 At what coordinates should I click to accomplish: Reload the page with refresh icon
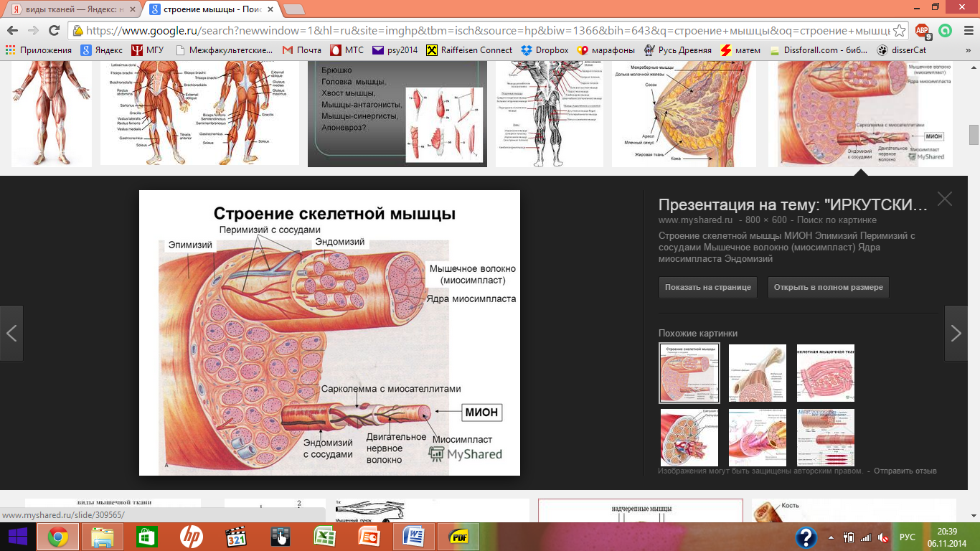(55, 31)
